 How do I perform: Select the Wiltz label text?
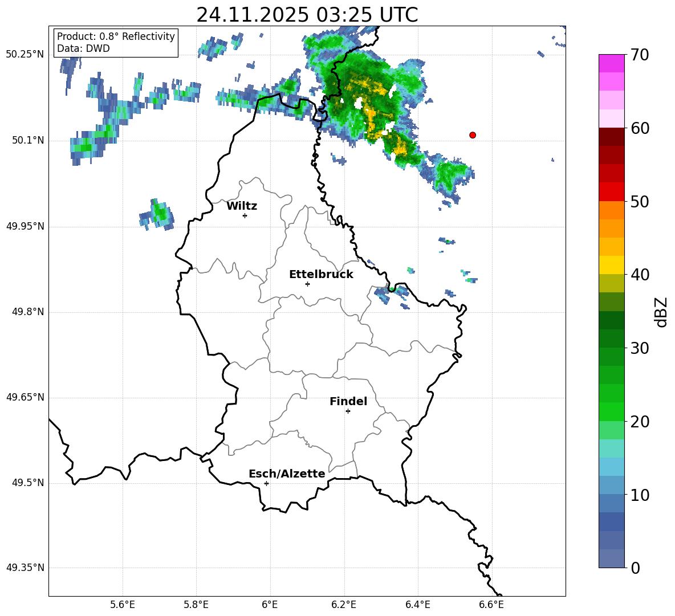pos(242,206)
